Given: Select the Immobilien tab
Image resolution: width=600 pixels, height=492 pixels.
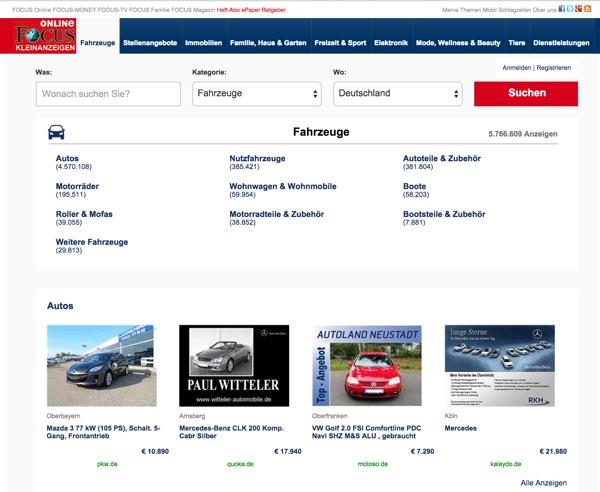Looking at the screenshot, I should [x=203, y=44].
